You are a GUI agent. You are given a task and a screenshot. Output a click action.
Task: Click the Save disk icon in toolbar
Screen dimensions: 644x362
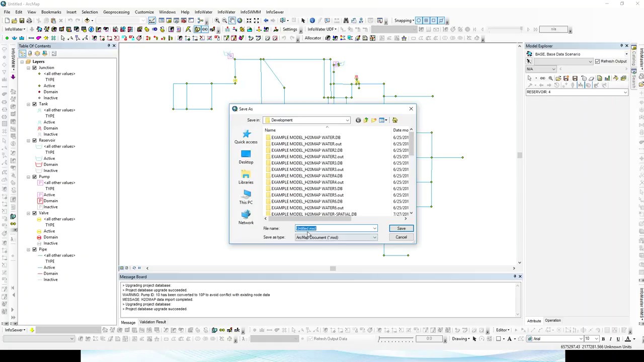click(x=22, y=21)
